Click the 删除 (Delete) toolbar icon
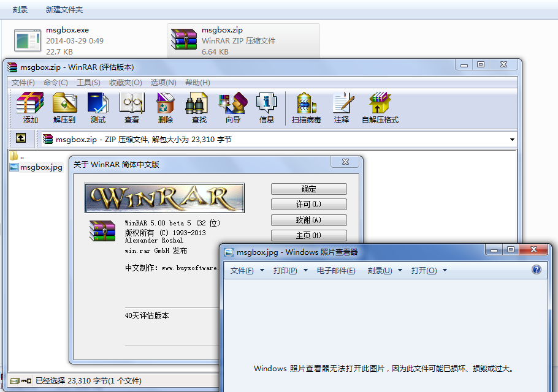 click(166, 104)
